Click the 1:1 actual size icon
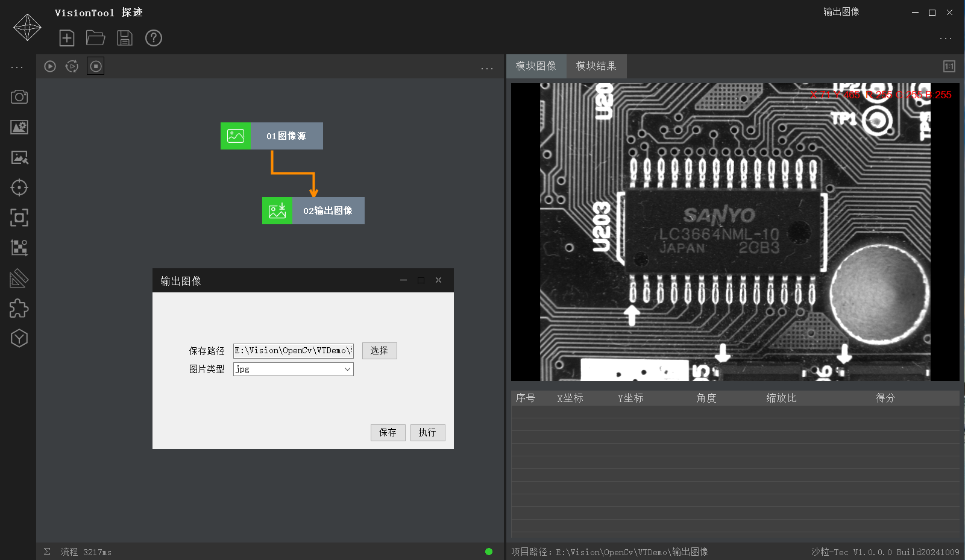Viewport: 965px width, 560px height. (949, 66)
